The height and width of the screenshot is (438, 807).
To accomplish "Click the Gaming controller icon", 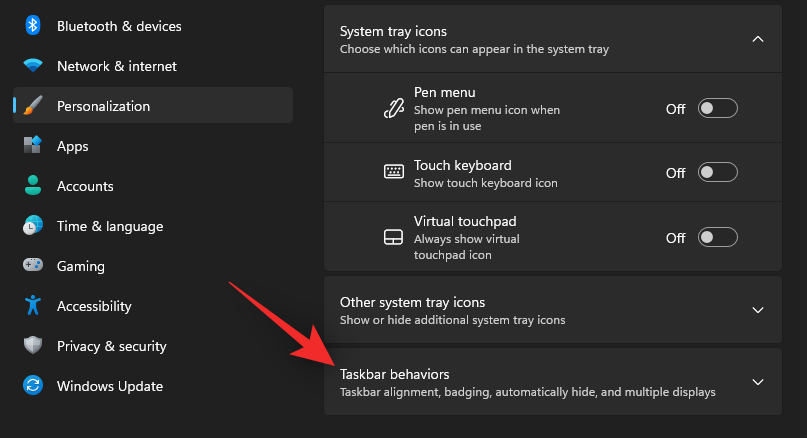I will tap(33, 266).
